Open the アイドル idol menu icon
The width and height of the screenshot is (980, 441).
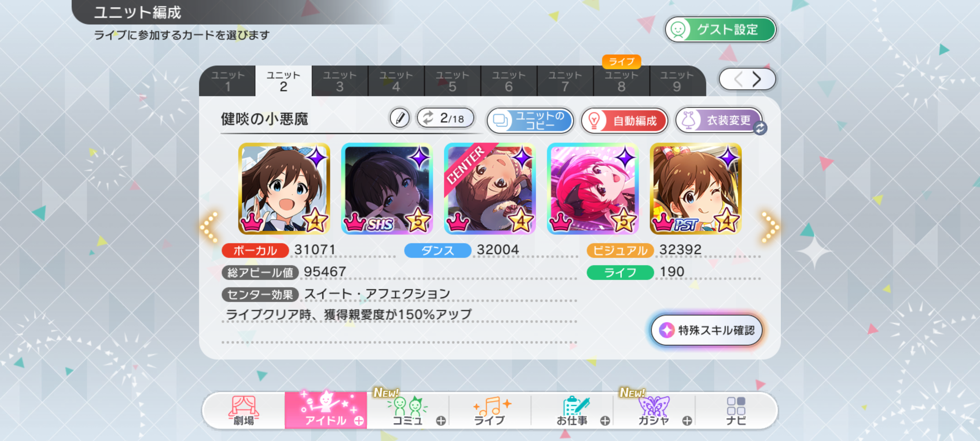pos(325,410)
